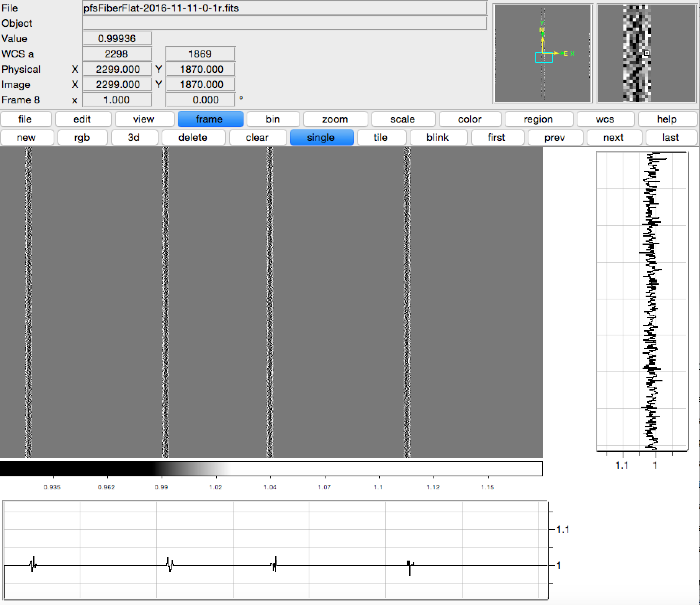The height and width of the screenshot is (605, 700).
Task: Click the horizontal cut graph
Action: click(x=276, y=551)
